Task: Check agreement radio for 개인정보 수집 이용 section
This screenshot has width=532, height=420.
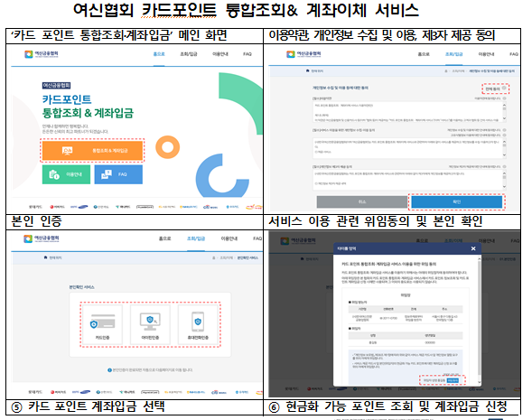Action: 505,130
